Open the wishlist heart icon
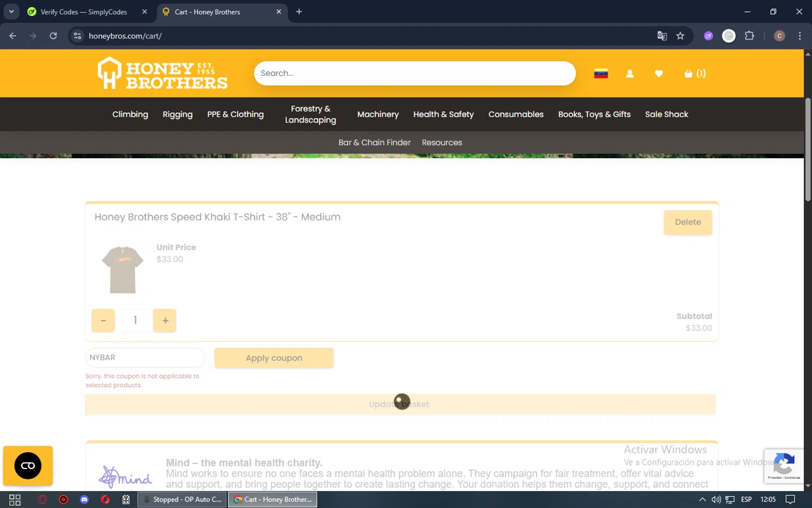 click(x=659, y=74)
